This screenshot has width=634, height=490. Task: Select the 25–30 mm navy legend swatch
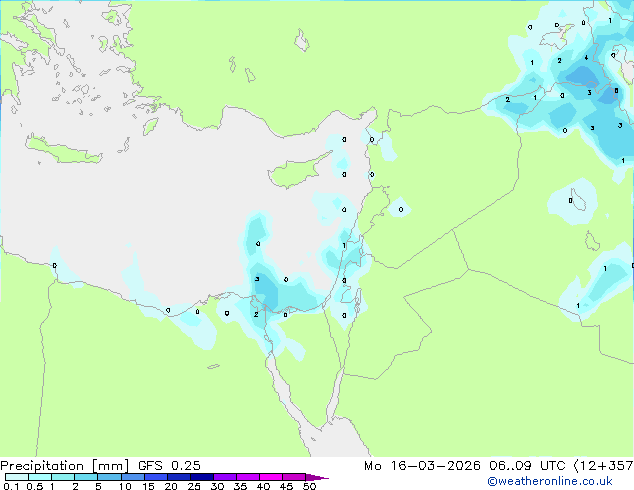[201, 477]
